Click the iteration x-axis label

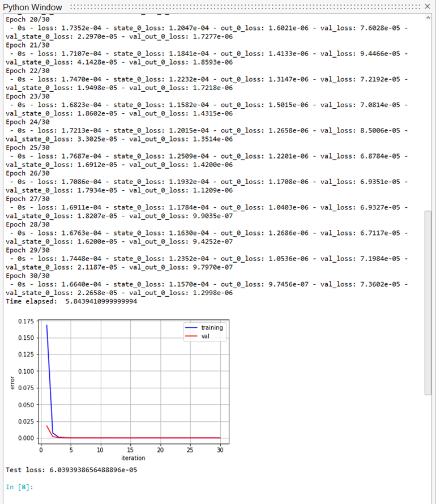point(133,458)
